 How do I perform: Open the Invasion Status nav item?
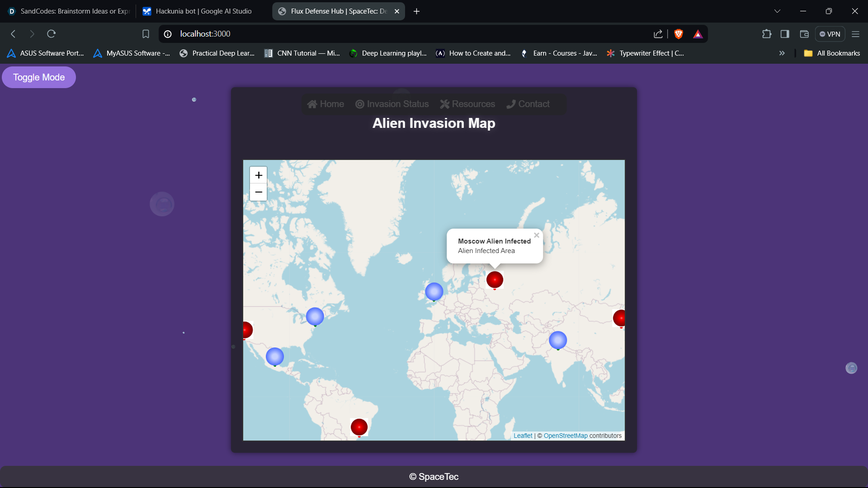[392, 104]
